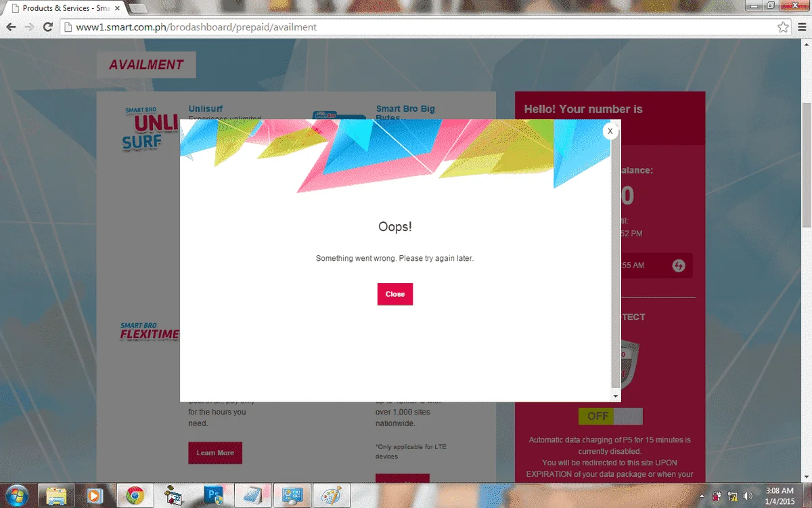Open Windows Explorer from the taskbar
This screenshot has width=812, height=508.
(55, 495)
